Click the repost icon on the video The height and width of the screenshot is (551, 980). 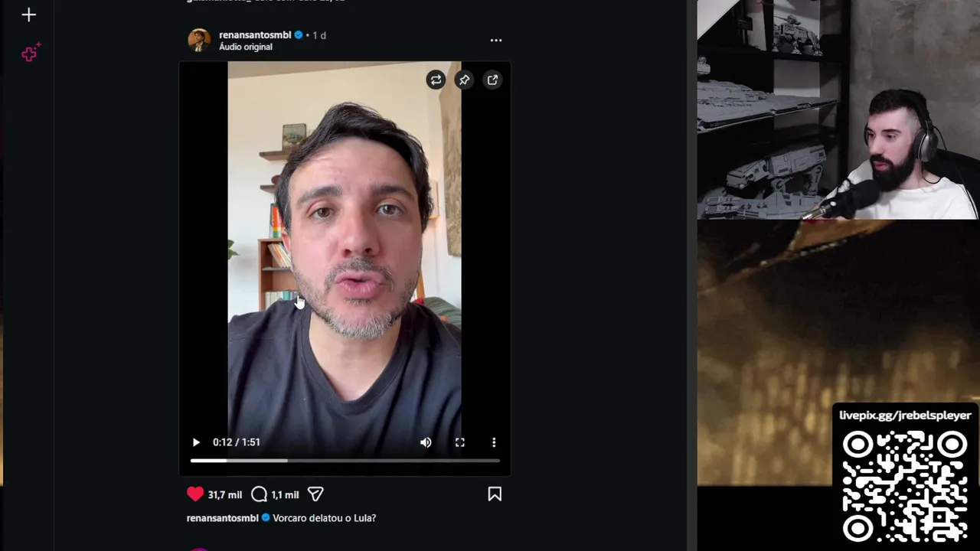[x=436, y=80]
